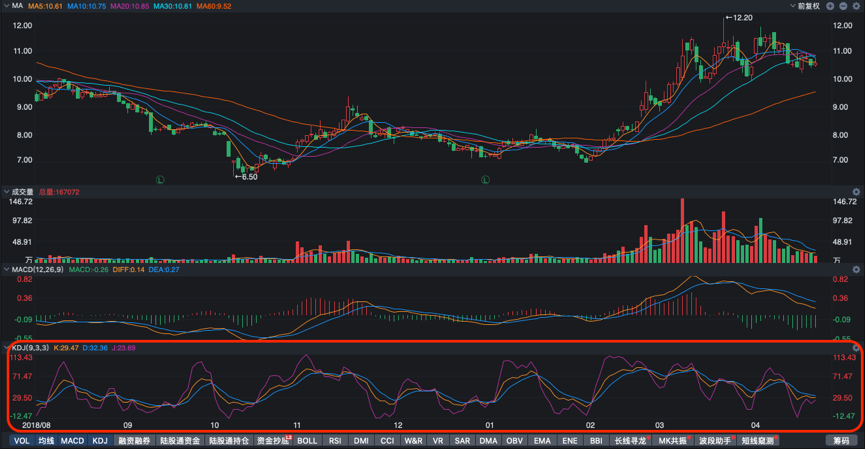The height and width of the screenshot is (449, 865).
Task: Click the K:29.47 value label
Action: 66,348
